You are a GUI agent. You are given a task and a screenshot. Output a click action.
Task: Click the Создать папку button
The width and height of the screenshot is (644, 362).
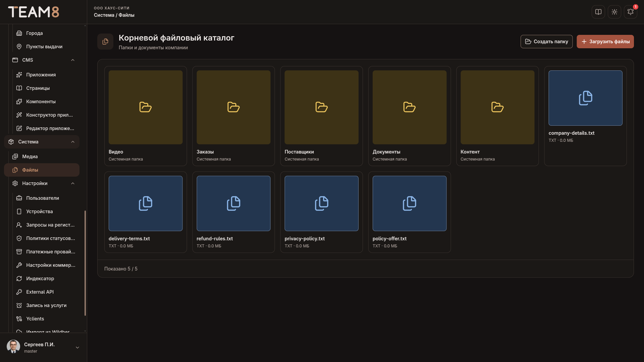(x=547, y=42)
